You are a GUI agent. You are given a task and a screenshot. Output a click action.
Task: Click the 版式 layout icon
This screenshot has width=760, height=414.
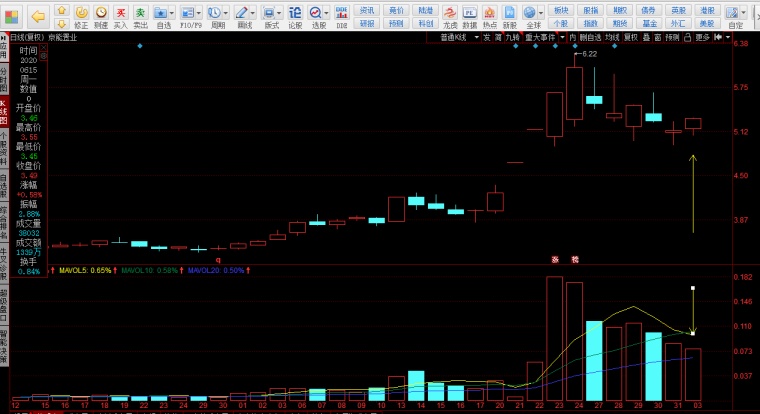pos(268,12)
